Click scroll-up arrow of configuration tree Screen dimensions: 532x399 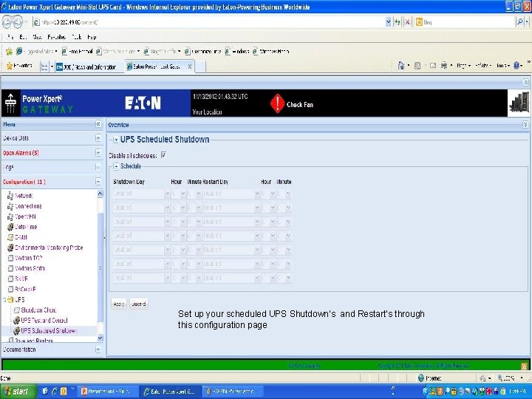100,194
